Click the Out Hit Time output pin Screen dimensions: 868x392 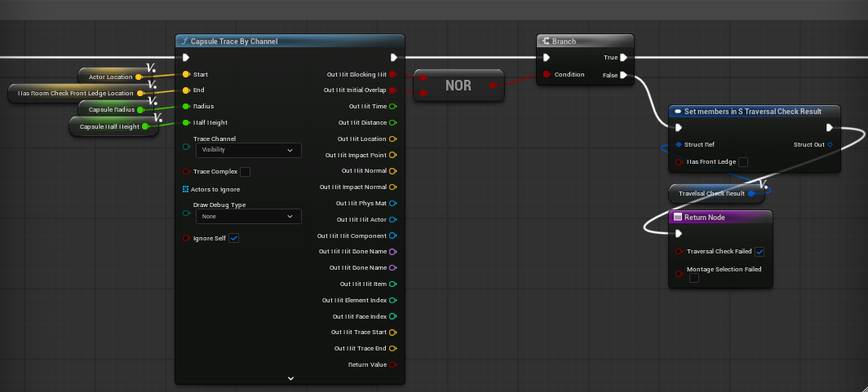pos(392,106)
